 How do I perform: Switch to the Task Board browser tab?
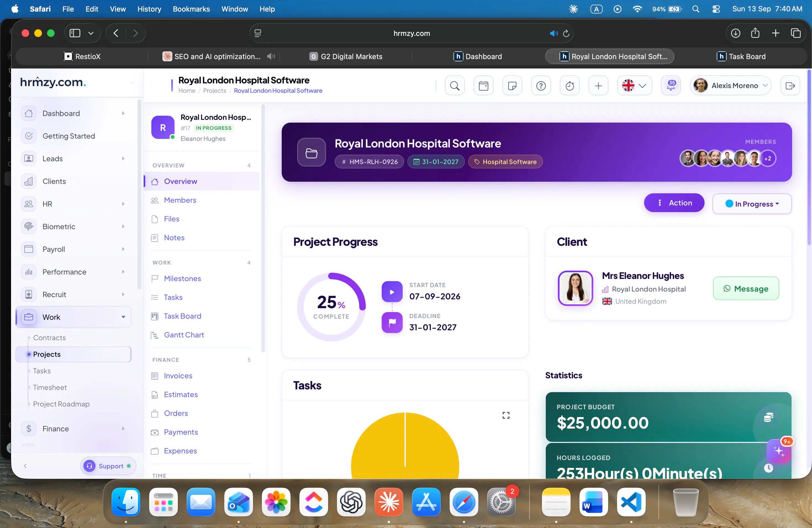click(x=741, y=56)
